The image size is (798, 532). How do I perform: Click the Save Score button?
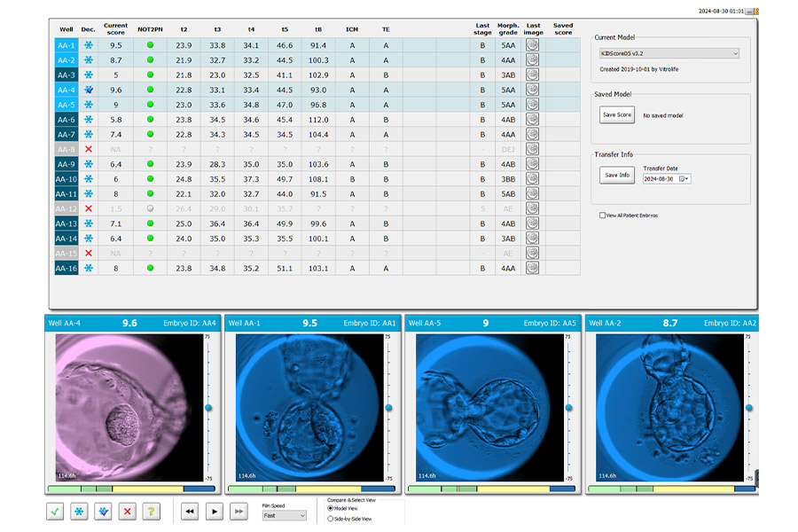[617, 115]
